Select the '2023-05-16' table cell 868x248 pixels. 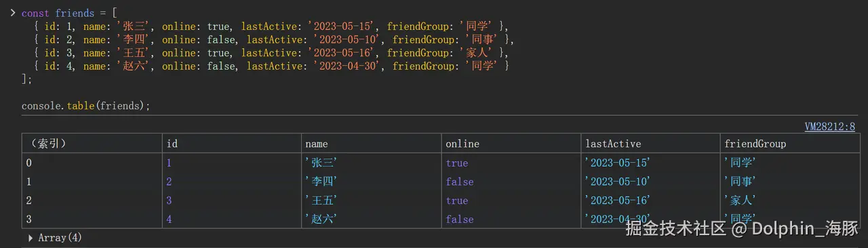(x=650, y=201)
